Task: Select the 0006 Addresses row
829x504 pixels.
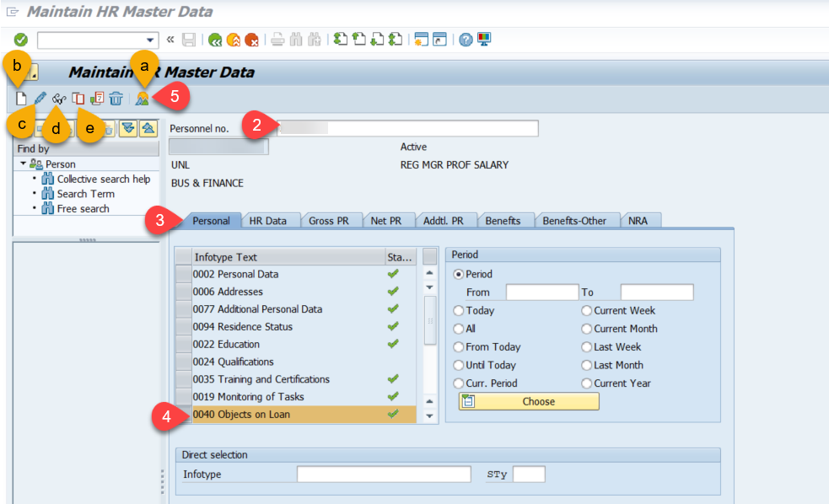Action: tap(296, 292)
